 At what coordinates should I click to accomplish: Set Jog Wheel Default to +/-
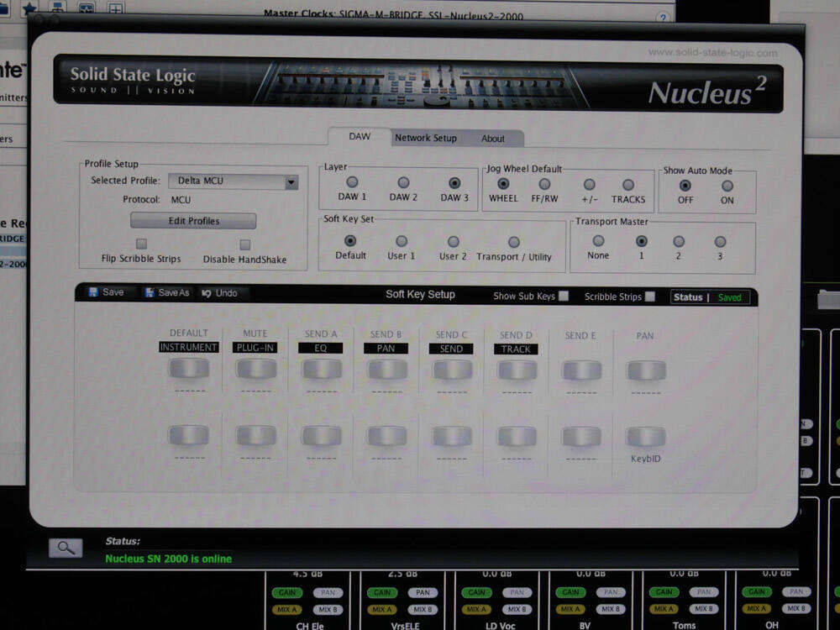coord(590,185)
